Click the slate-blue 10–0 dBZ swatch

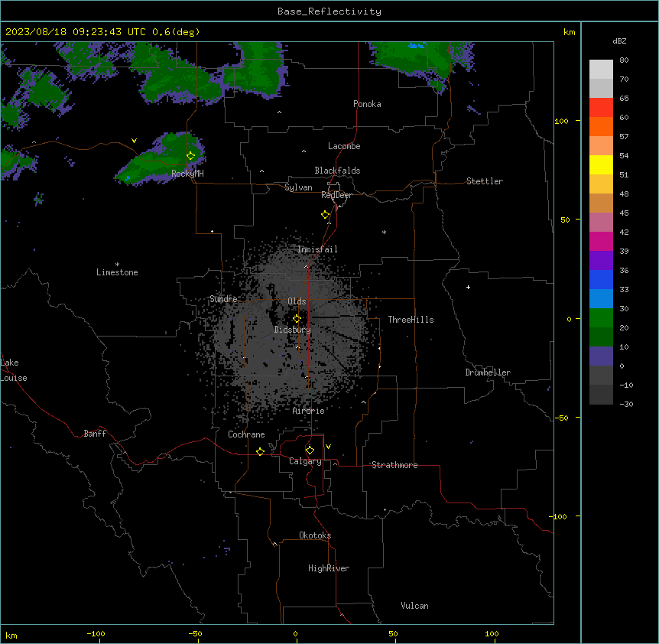(x=601, y=356)
